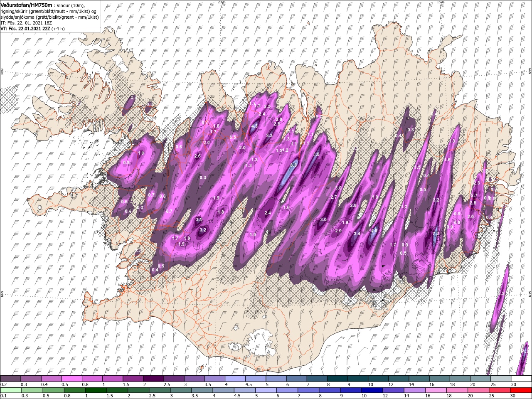Click the light lavender 4 swatch on snow scale

coord(235,379)
